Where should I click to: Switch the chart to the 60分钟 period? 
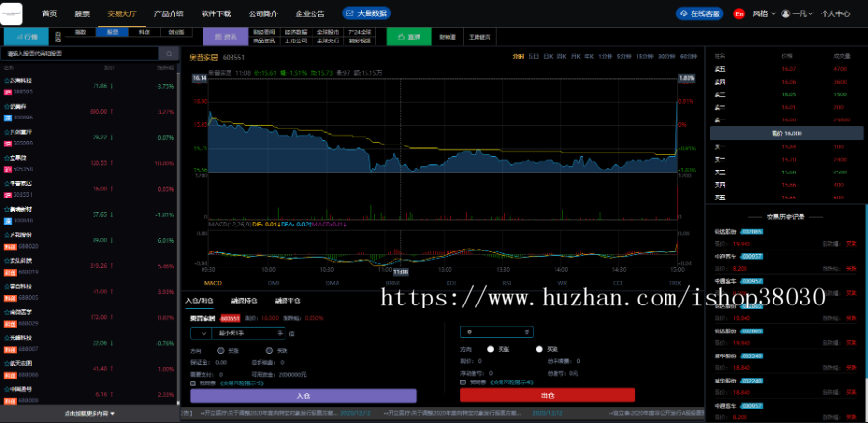(689, 56)
